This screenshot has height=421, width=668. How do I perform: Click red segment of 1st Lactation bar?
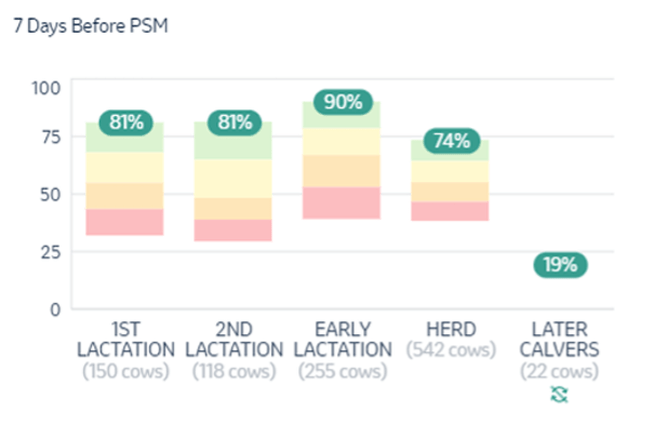[126, 222]
